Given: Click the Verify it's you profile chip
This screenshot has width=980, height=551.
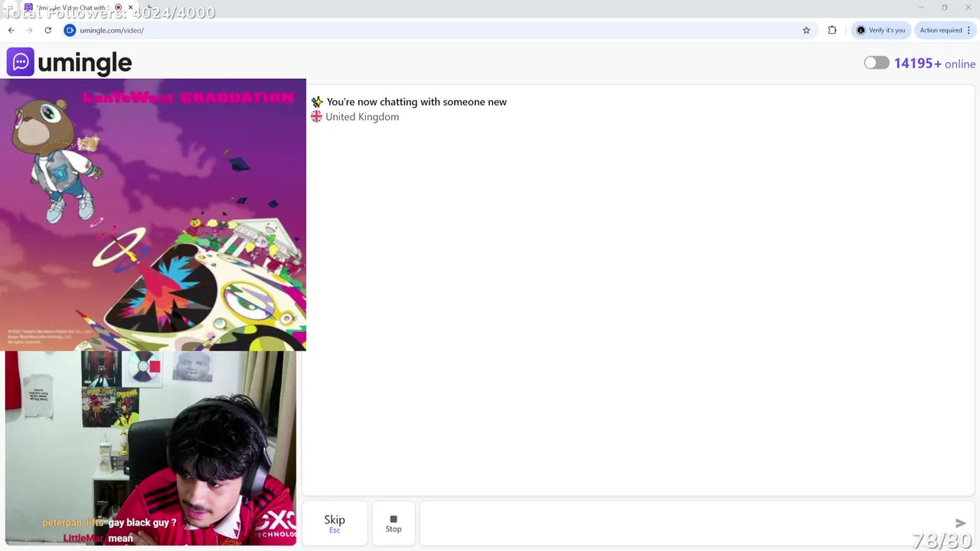Looking at the screenshot, I should (x=881, y=30).
